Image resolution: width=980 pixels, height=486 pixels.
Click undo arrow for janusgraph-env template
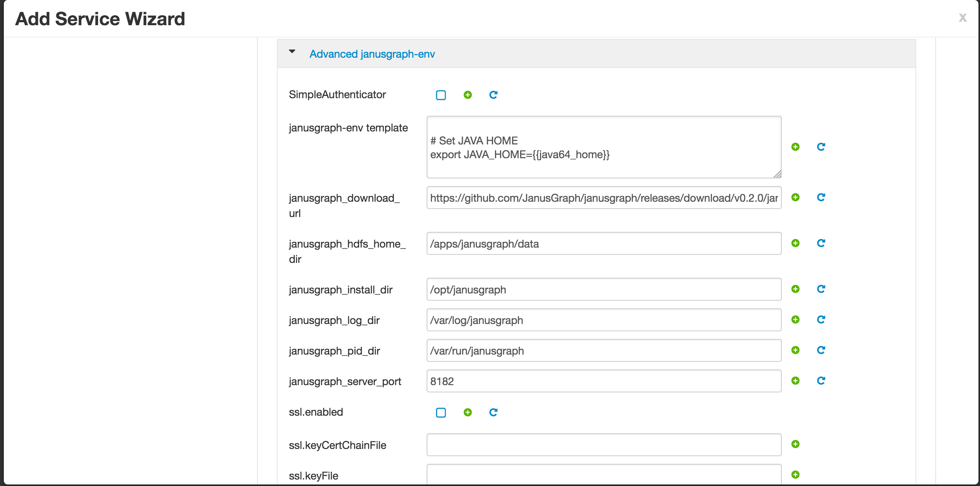pyautogui.click(x=821, y=147)
